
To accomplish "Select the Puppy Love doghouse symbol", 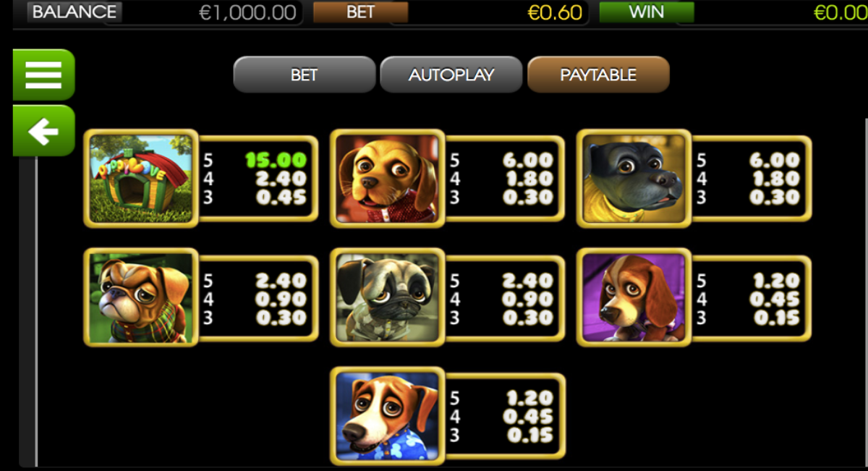I will tap(141, 179).
